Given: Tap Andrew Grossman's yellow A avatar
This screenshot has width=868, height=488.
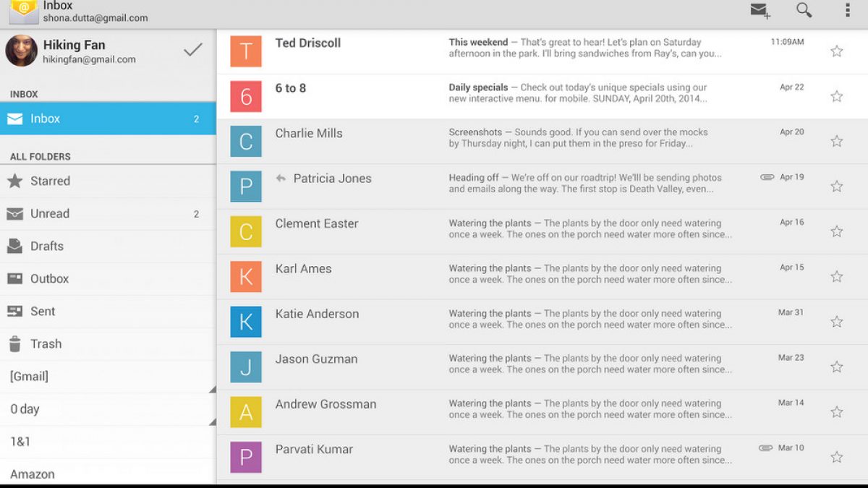Looking at the screenshot, I should click(246, 412).
